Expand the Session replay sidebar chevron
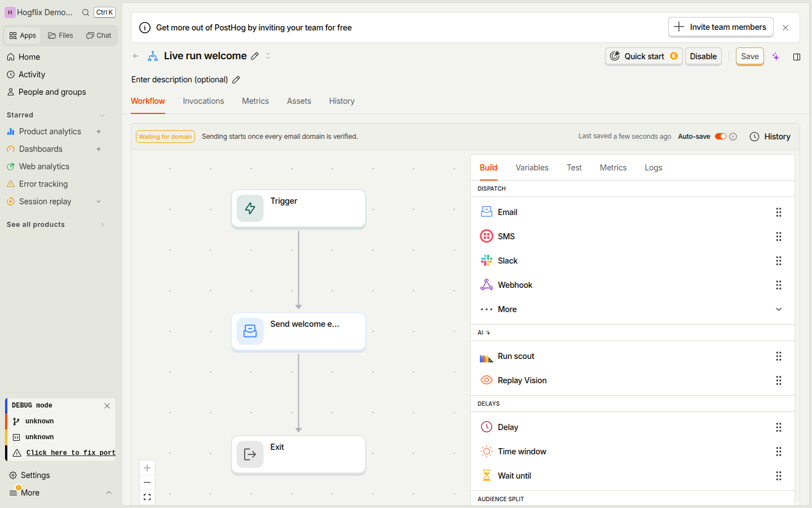The width and height of the screenshot is (812, 508). (99, 202)
